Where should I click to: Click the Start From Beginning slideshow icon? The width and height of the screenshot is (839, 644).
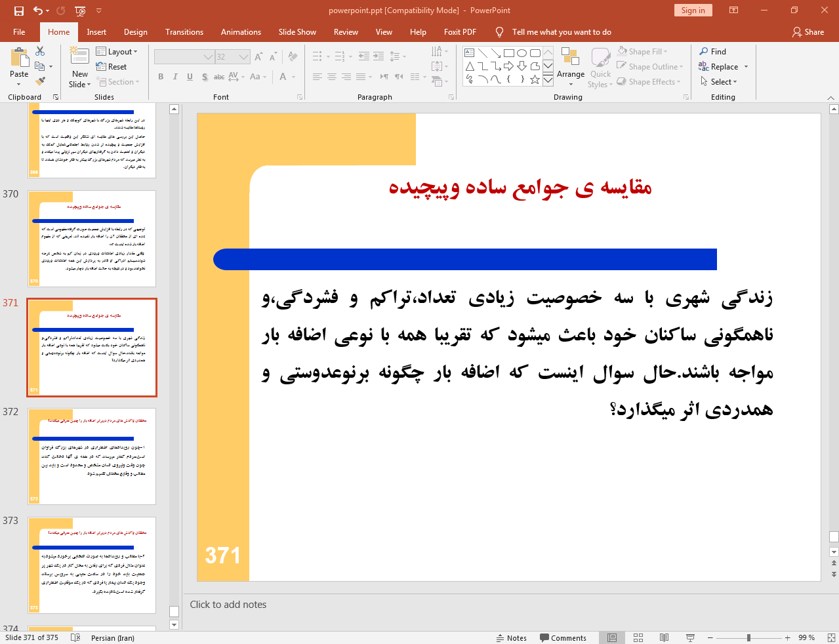[80, 10]
